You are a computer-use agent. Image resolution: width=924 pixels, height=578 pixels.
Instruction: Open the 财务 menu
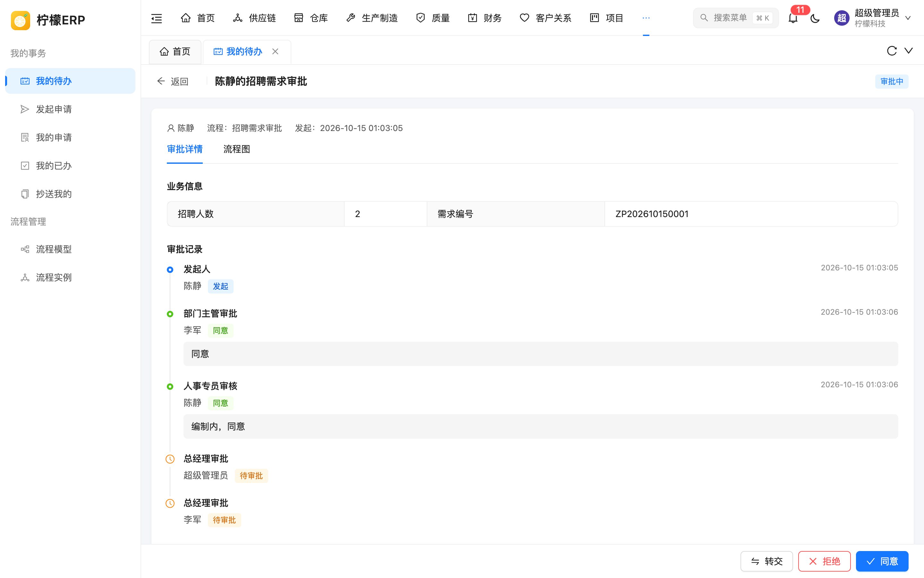coord(484,18)
